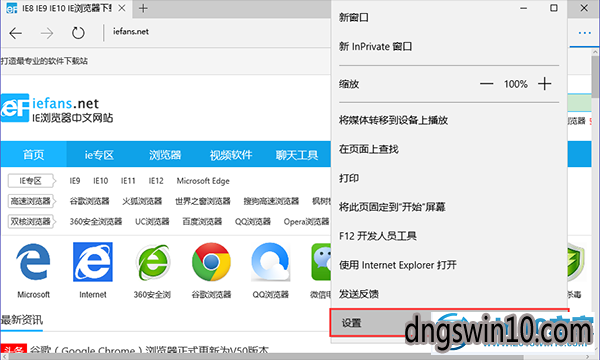The image size is (600, 360).
Task: Click the 100% zoom value
Action: click(515, 84)
